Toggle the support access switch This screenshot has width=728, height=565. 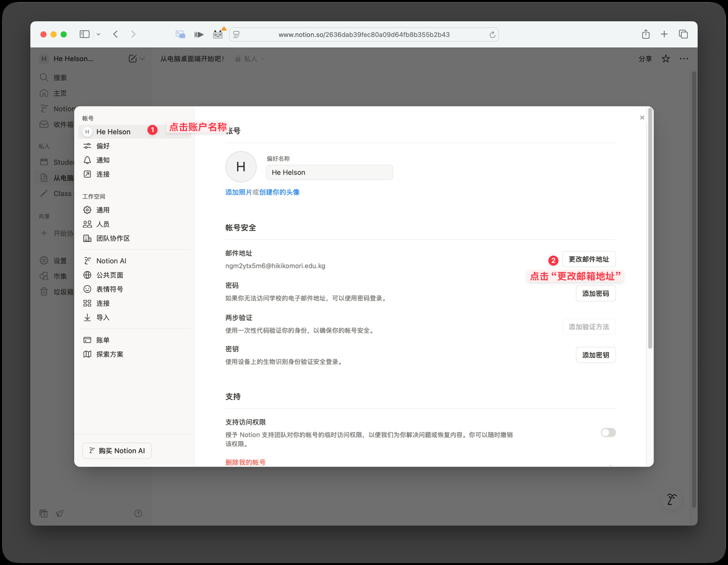tap(608, 432)
